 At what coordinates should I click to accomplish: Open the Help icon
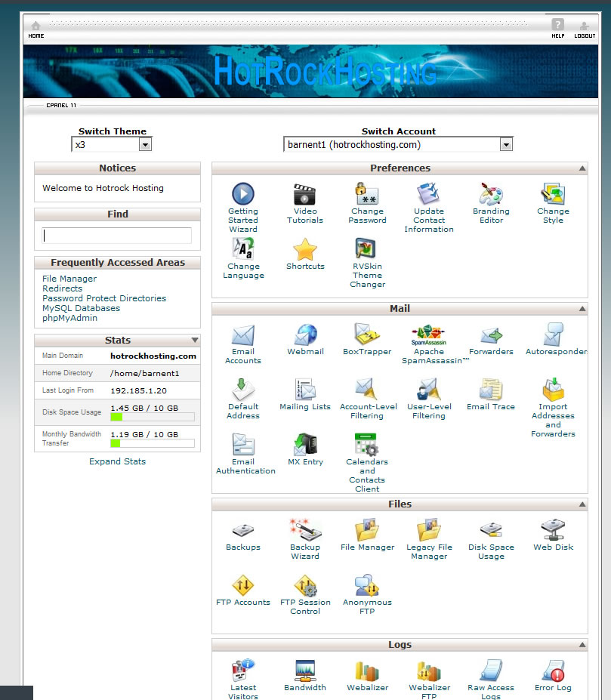click(558, 29)
